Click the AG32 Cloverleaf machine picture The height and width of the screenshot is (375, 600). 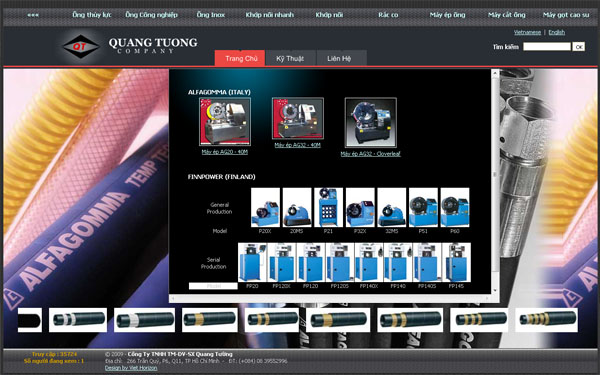[370, 122]
